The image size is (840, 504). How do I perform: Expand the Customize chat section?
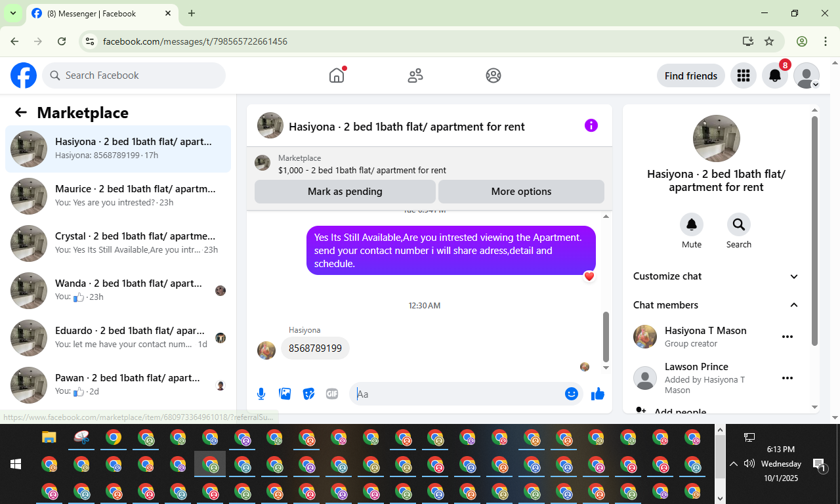(716, 276)
